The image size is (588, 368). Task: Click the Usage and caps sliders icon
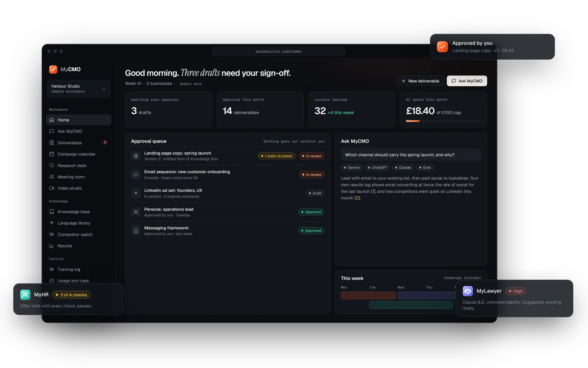point(52,280)
